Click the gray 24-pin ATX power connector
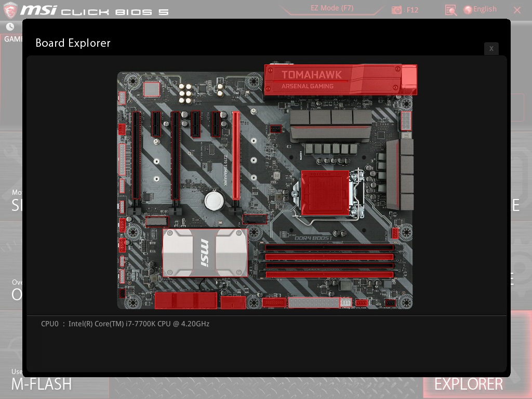 coord(313,302)
